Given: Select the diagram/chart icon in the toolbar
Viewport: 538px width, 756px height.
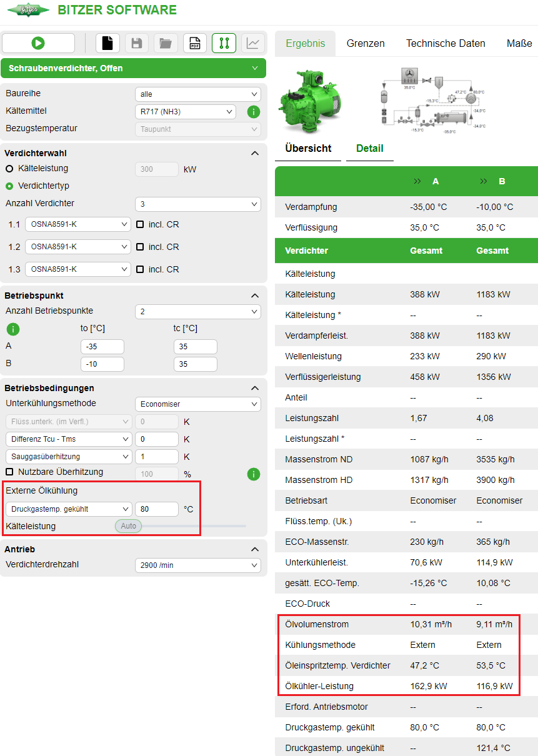Looking at the screenshot, I should tap(253, 43).
